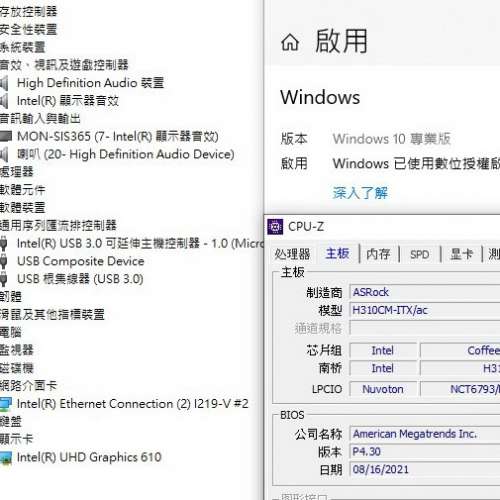Expand the 存放控制器 category

28,12
